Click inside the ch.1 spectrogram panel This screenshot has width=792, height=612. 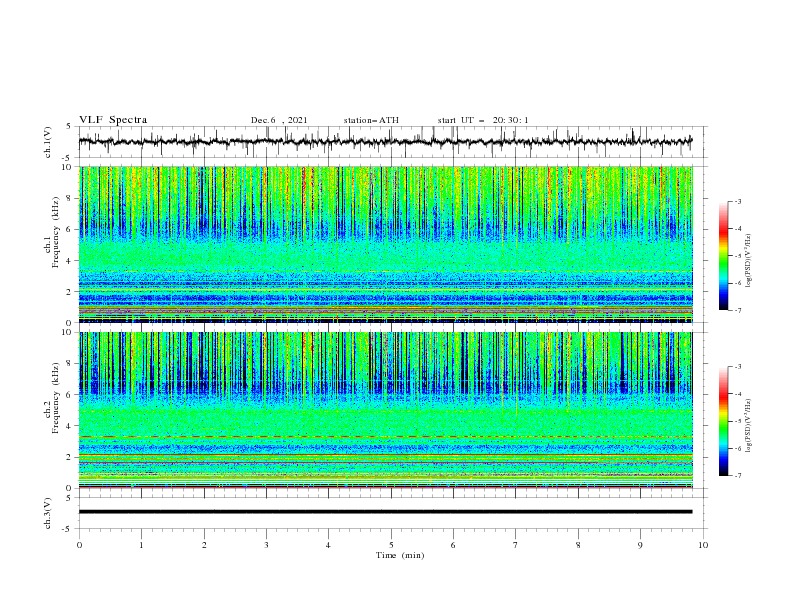pyautogui.click(x=385, y=244)
